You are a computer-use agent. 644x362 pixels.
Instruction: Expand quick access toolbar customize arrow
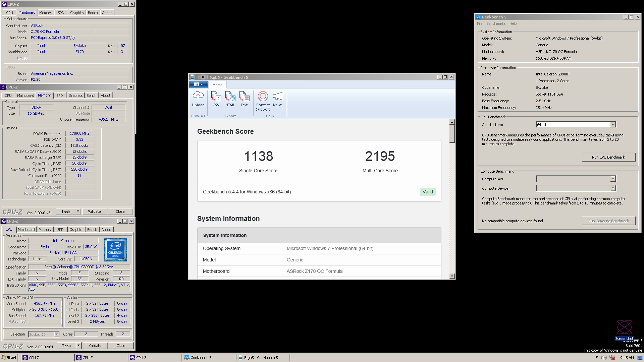tap(203, 77)
